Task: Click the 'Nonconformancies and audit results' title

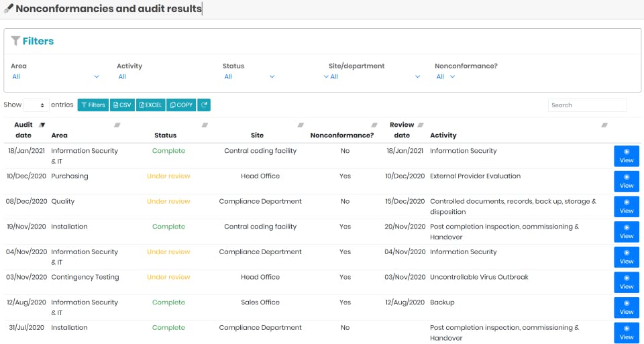Action: tap(109, 9)
